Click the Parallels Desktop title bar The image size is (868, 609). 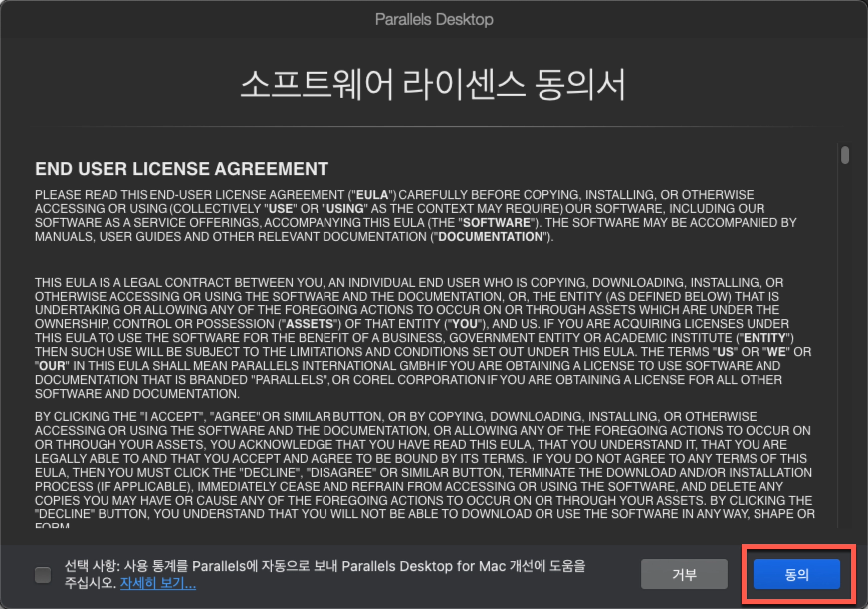[x=434, y=19]
